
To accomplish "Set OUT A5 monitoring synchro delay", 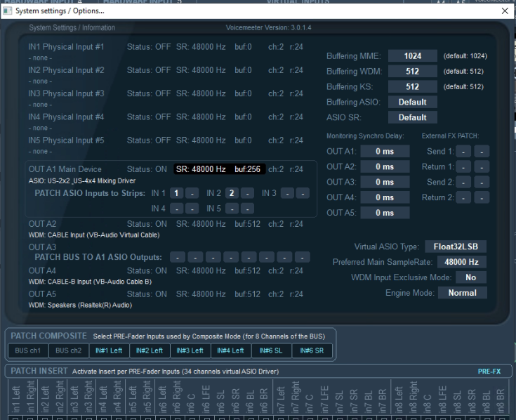I will 385,213.
